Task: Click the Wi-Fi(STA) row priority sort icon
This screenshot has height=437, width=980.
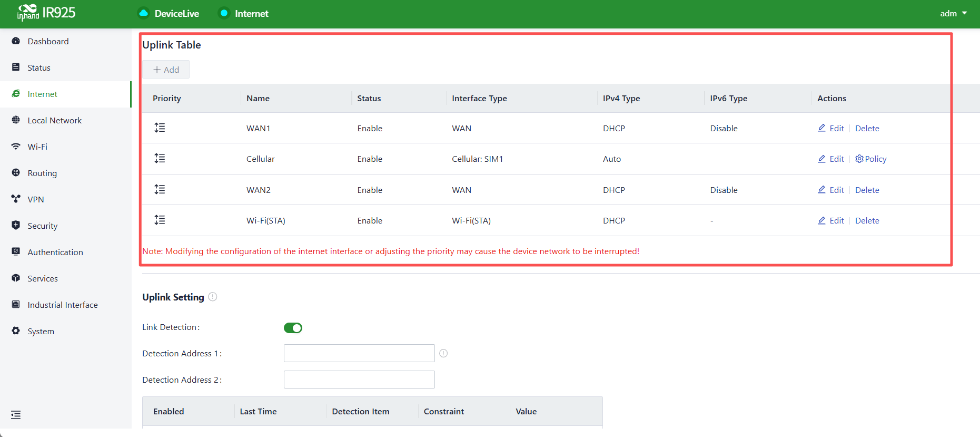Action: [x=160, y=220]
